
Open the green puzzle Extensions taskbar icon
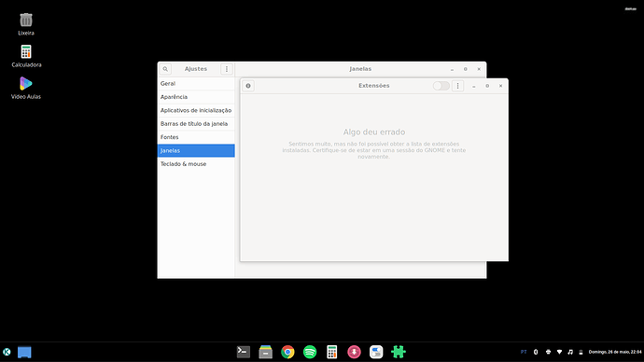398,352
